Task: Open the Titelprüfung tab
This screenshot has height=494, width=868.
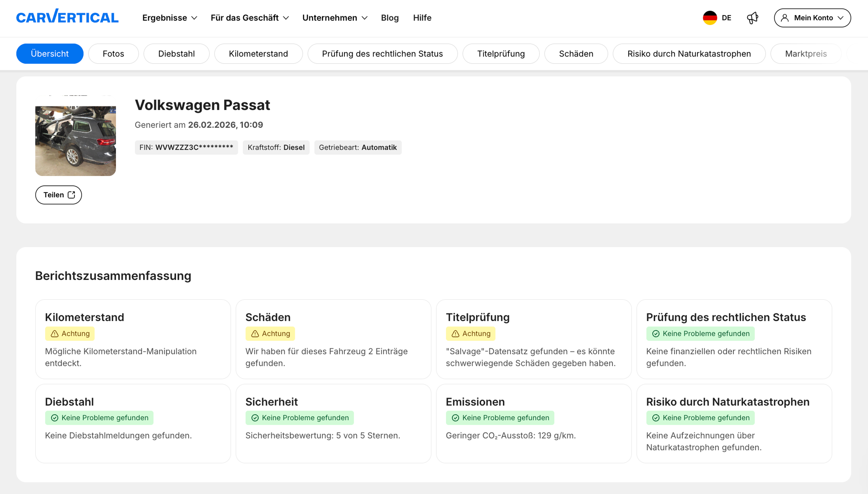Action: tap(501, 54)
